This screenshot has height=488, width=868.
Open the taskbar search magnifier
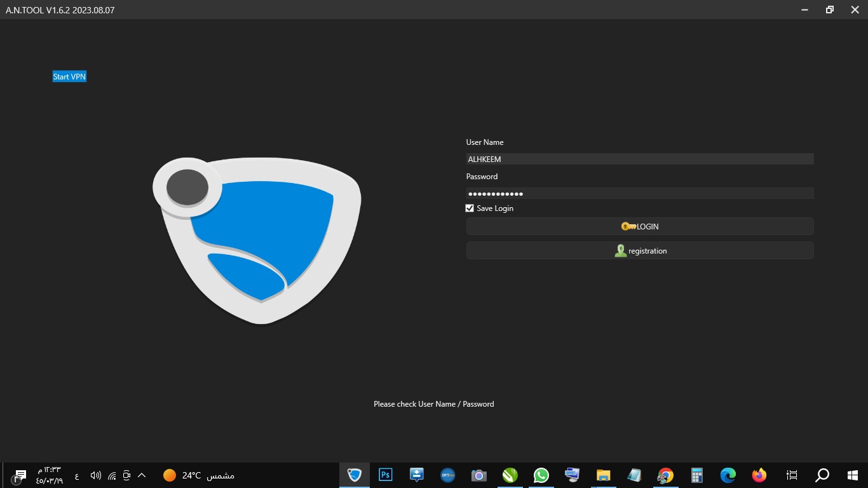point(822,475)
